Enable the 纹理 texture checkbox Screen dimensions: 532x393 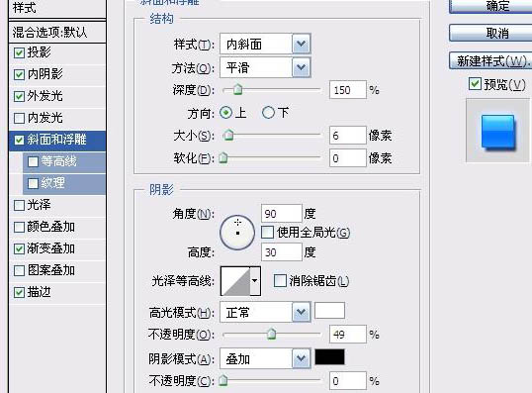pos(33,183)
